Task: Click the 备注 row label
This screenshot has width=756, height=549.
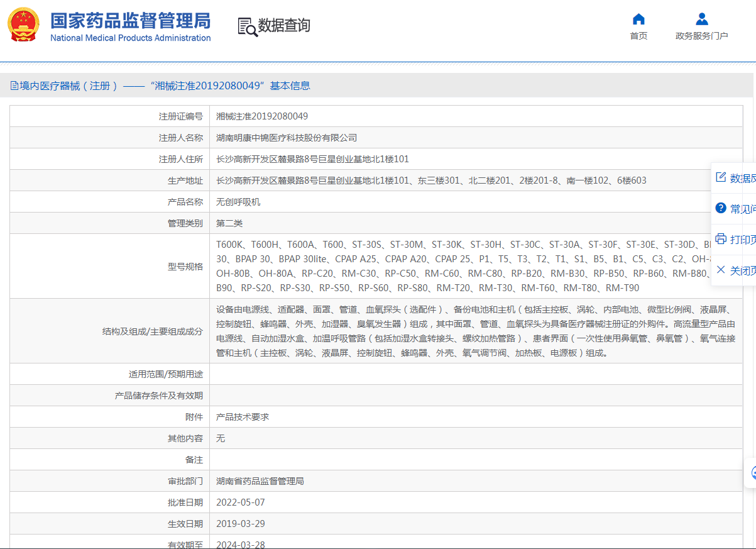Action: click(194, 460)
